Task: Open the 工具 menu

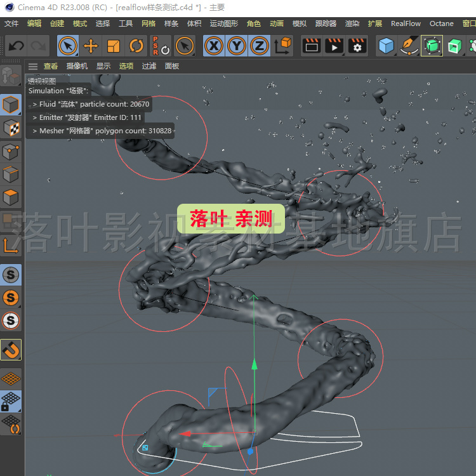Action: coord(126,23)
